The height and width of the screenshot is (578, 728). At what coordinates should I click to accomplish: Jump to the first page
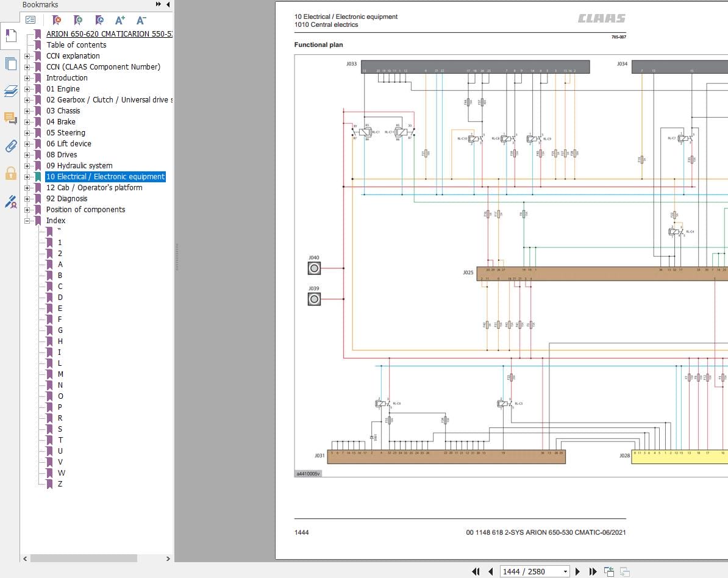click(x=476, y=571)
